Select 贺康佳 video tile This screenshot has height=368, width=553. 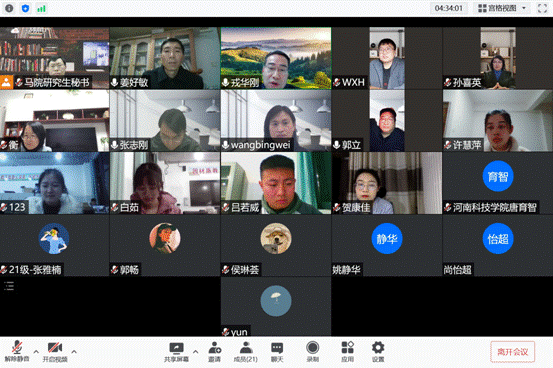click(x=387, y=183)
